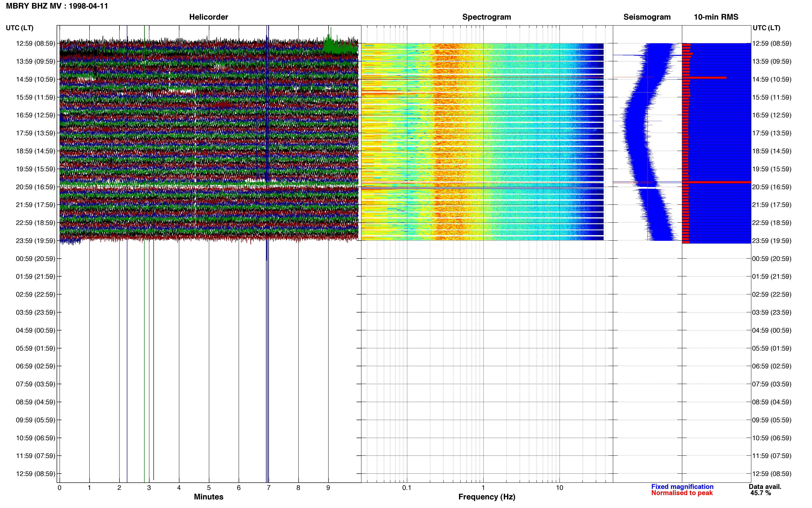The image size is (812, 508).
Task: Click 10:59 (06:59) on the left time axis
Action: click(x=36, y=438)
